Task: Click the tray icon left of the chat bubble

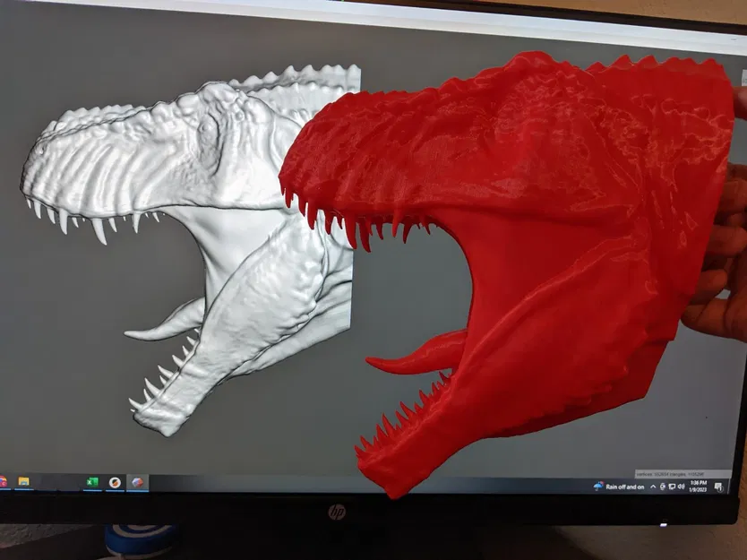Action: click(x=661, y=487)
